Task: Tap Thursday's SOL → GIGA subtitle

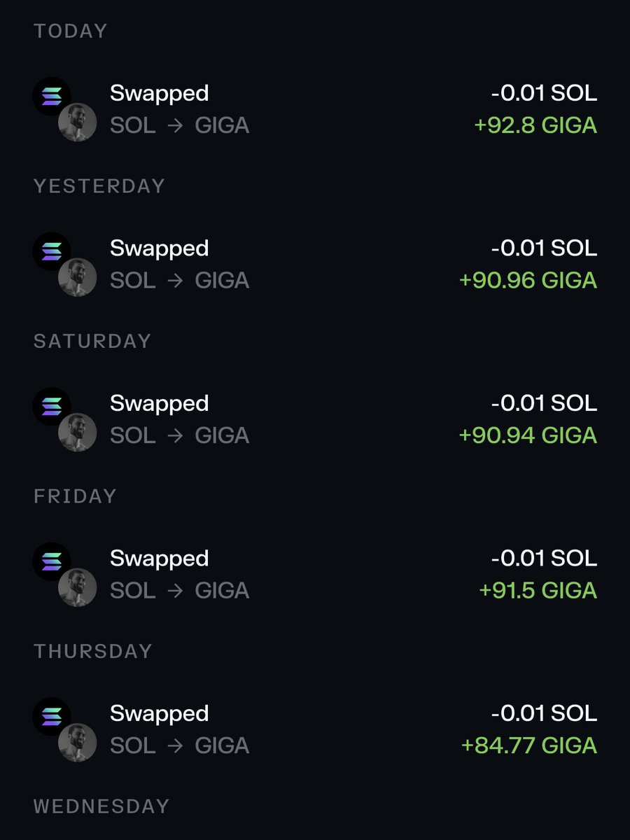Action: pos(180,745)
